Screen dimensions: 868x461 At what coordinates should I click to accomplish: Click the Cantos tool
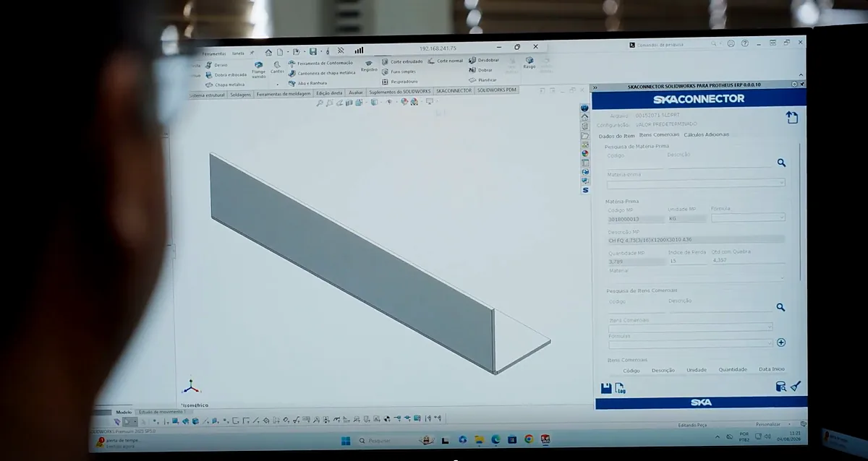pos(277,68)
